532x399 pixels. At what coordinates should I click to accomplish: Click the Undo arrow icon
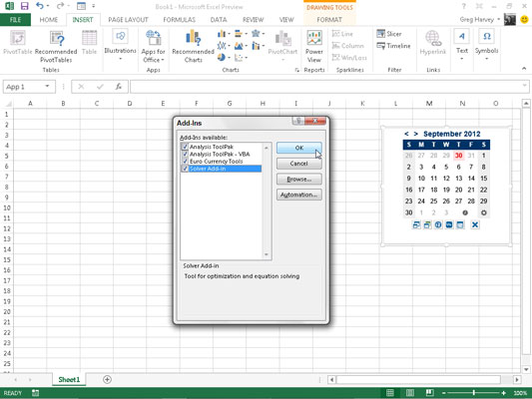pos(40,6)
